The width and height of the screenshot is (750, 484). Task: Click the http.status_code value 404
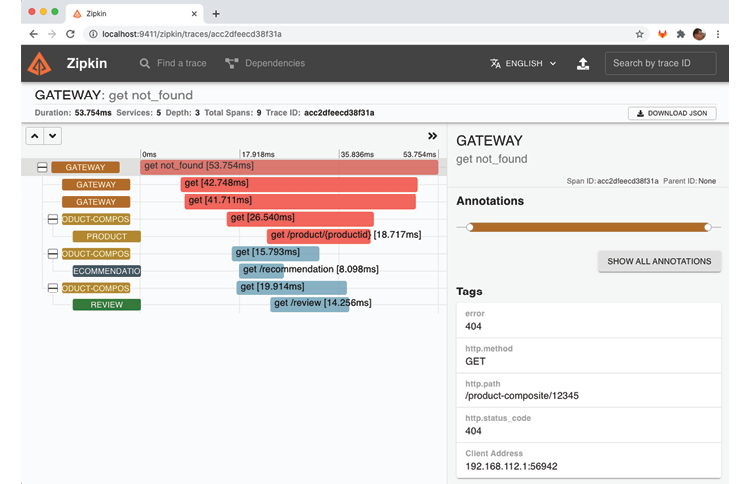(x=473, y=431)
